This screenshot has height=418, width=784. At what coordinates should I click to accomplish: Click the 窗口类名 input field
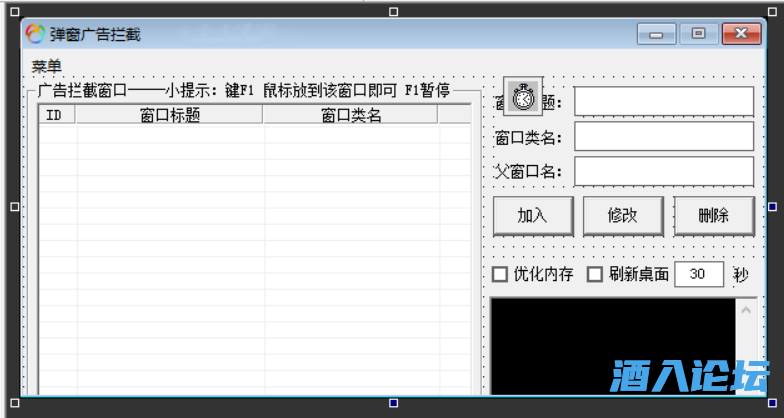pos(664,136)
